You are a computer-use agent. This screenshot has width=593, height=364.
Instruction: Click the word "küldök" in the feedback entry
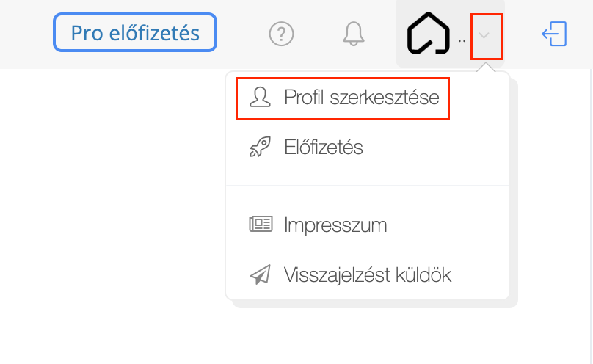click(x=423, y=274)
